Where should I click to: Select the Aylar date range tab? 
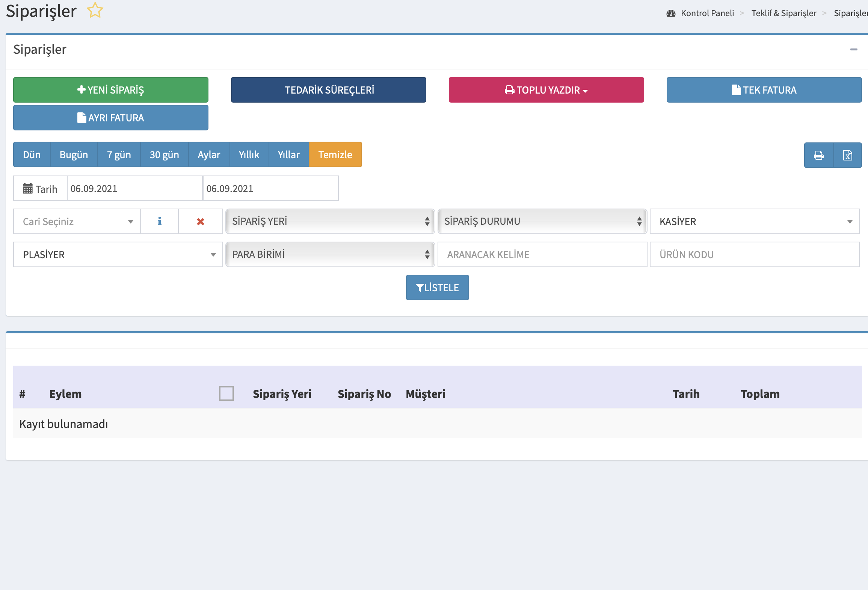pos(209,155)
